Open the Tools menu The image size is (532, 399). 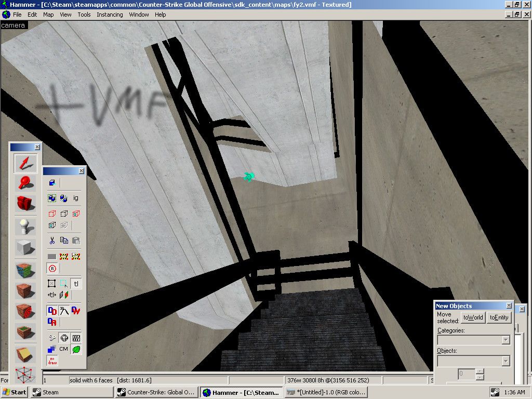(x=84, y=15)
